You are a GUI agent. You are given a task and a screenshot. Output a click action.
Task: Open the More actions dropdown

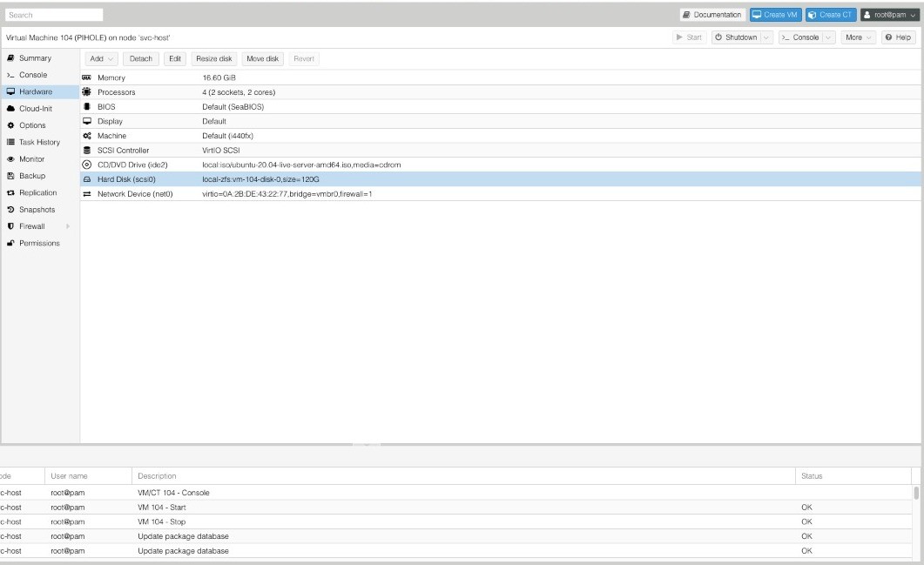pos(859,37)
